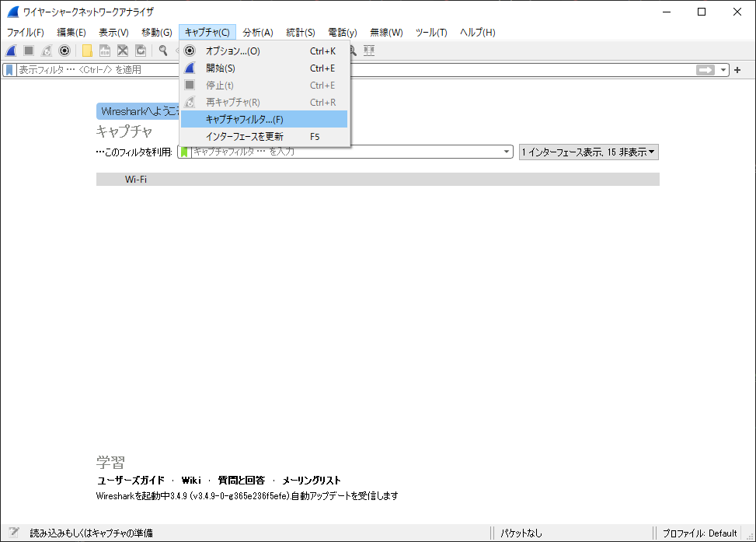Image resolution: width=756 pixels, height=542 pixels.
Task: Open the 移動(G) menu
Action: tap(157, 33)
